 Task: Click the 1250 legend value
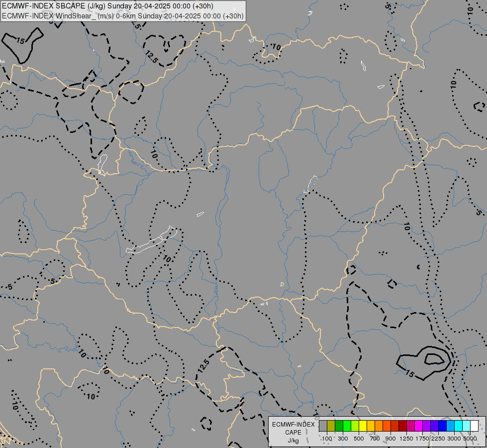point(406,439)
